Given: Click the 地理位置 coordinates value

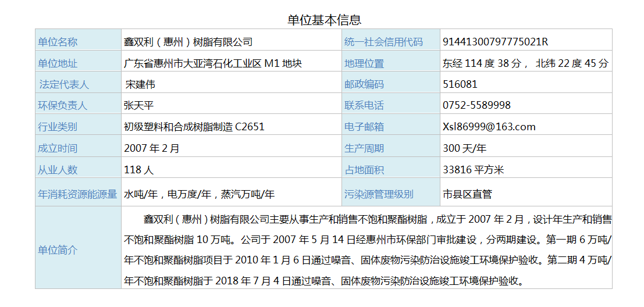Looking at the screenshot, I should (x=525, y=63).
